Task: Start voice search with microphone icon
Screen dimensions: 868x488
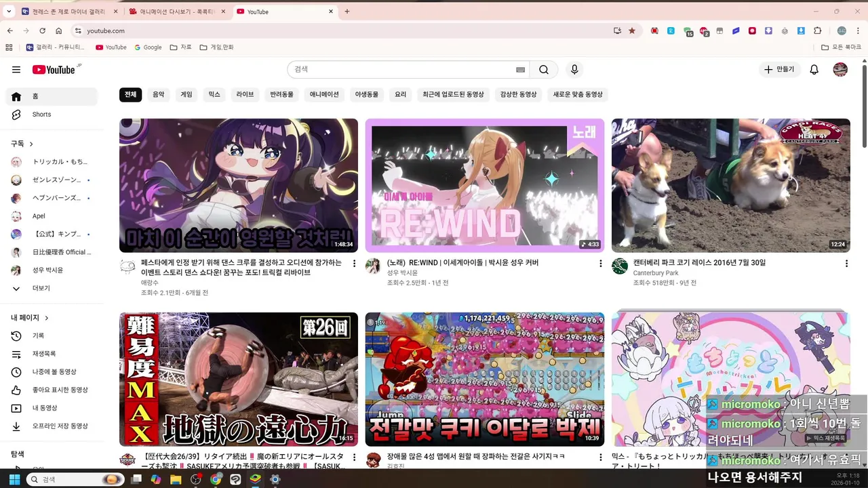Action: [574, 70]
